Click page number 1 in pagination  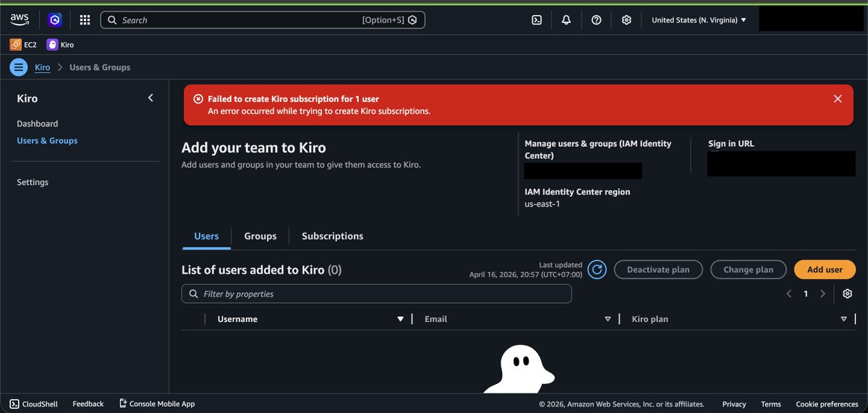tap(806, 294)
